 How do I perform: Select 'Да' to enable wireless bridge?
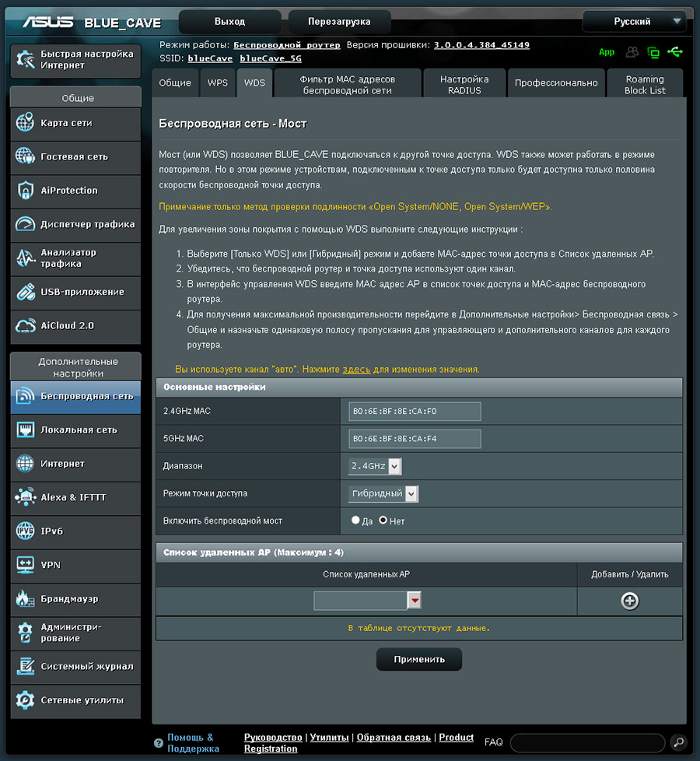(x=355, y=521)
